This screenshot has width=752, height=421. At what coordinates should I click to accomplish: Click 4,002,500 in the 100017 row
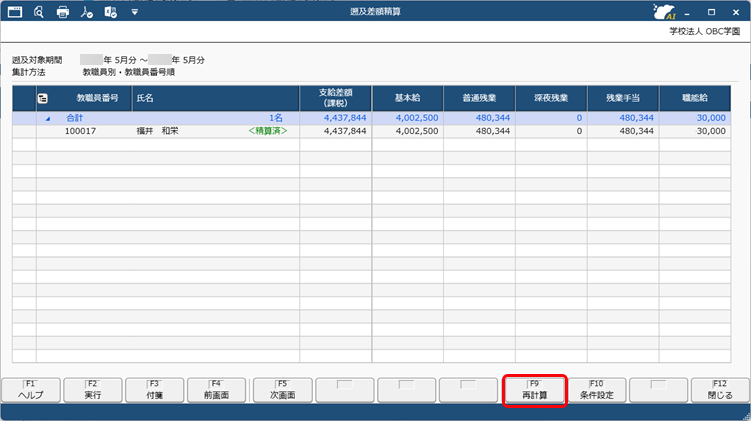(417, 131)
